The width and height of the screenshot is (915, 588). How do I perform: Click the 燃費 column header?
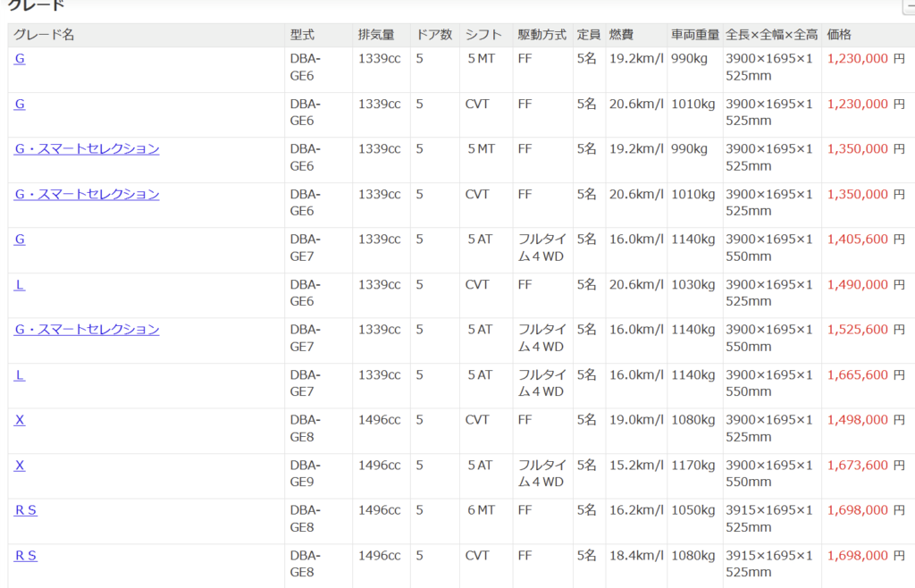(621, 35)
